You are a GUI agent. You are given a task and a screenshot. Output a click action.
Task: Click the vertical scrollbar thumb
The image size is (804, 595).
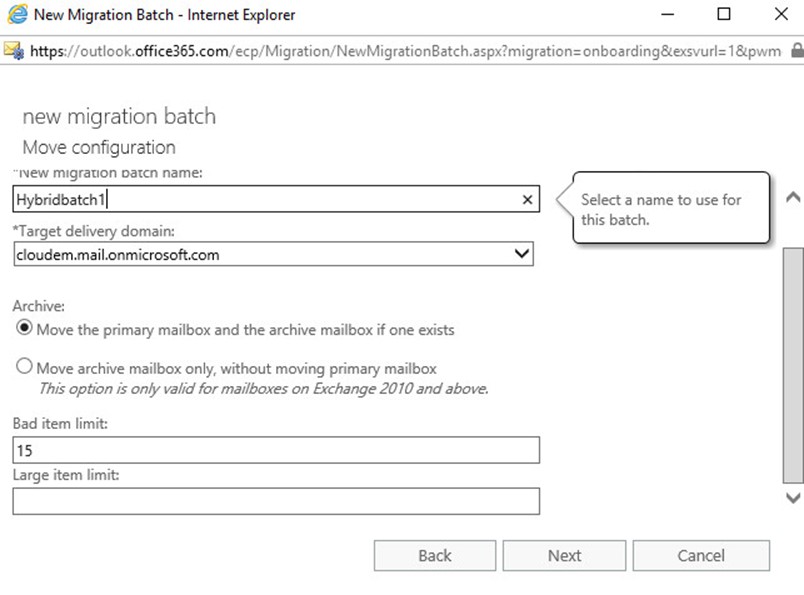(793, 365)
